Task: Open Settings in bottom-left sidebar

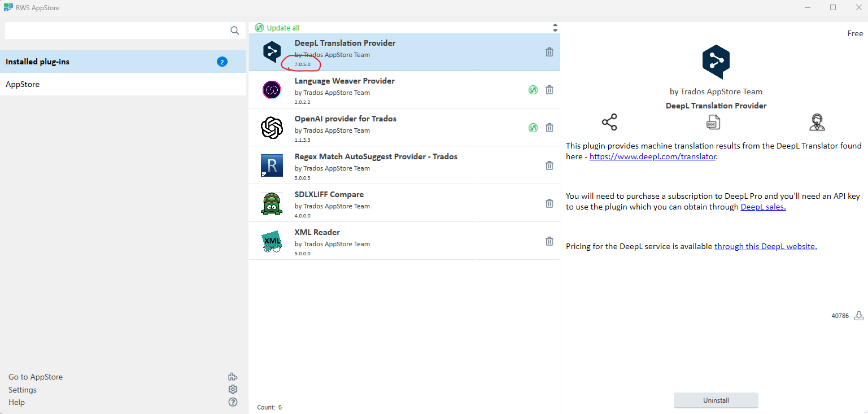Action: pyautogui.click(x=23, y=390)
